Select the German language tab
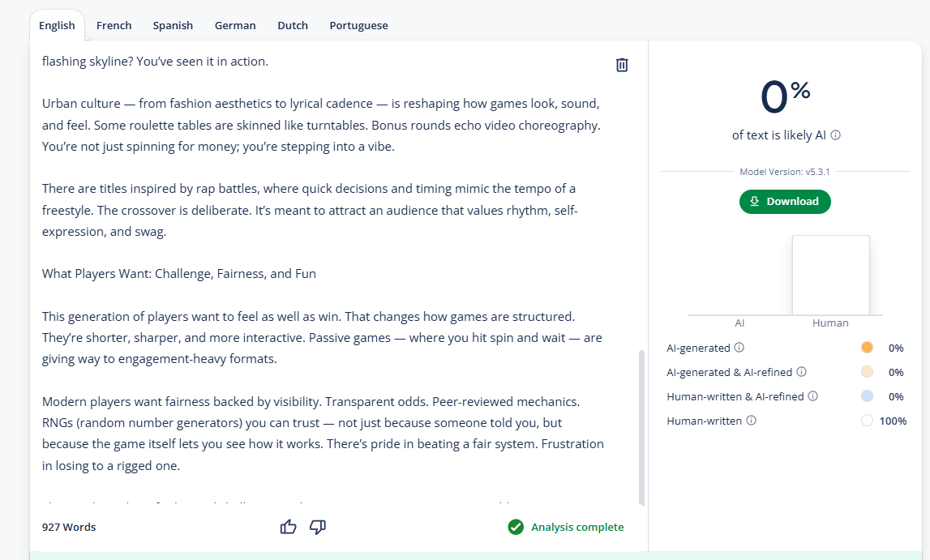This screenshot has height=560, width=930. coord(235,25)
